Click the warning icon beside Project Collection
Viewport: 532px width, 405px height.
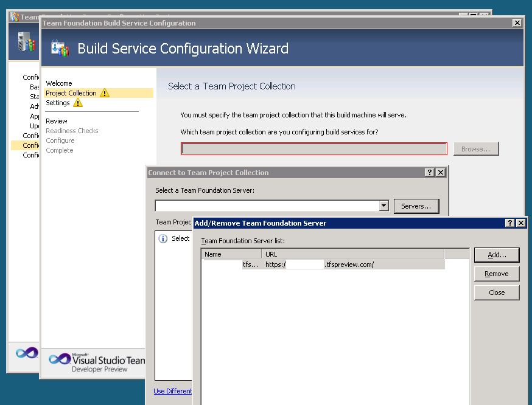(x=105, y=93)
